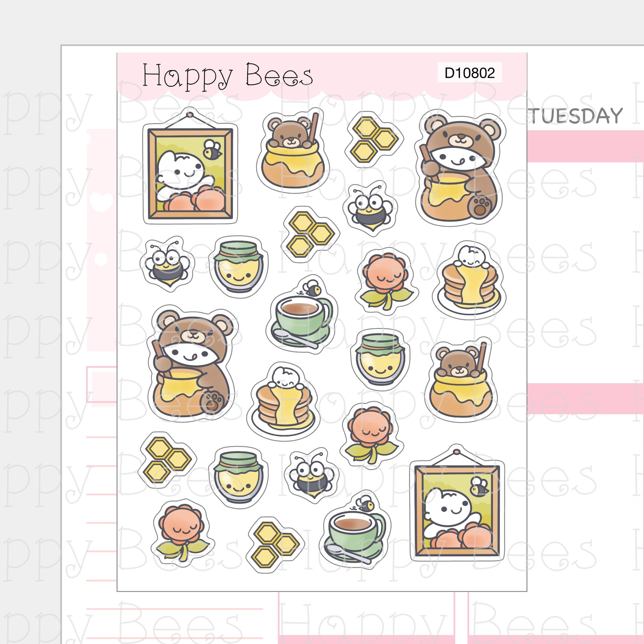Select the bear-in-honey-pot sticker beside the sheet title

[x=293, y=149]
